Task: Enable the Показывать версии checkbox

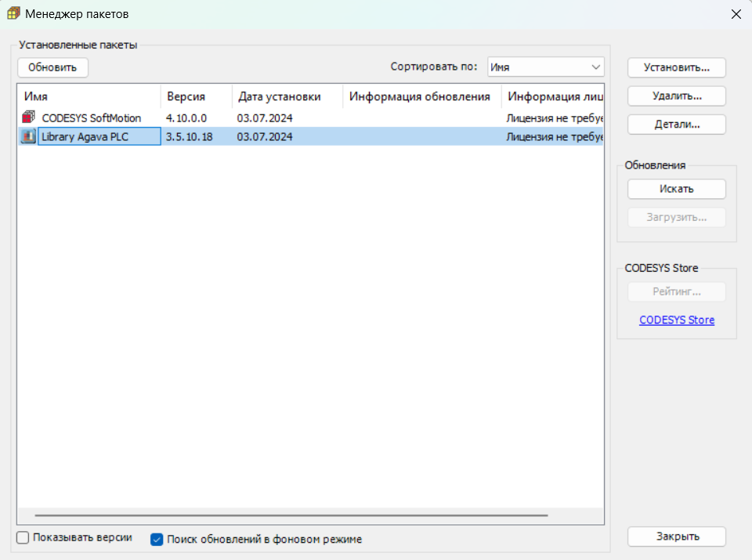Action: pyautogui.click(x=23, y=538)
